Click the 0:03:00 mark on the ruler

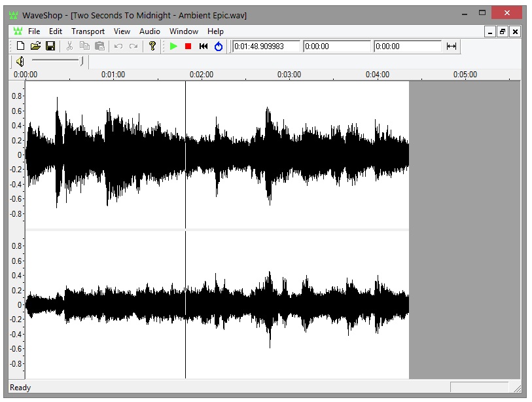click(x=289, y=75)
